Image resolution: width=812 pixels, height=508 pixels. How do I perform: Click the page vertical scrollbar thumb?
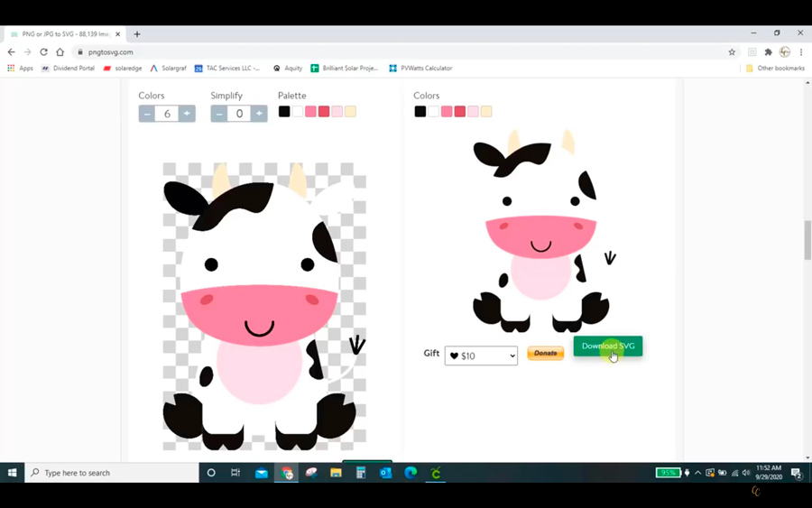tap(807, 240)
